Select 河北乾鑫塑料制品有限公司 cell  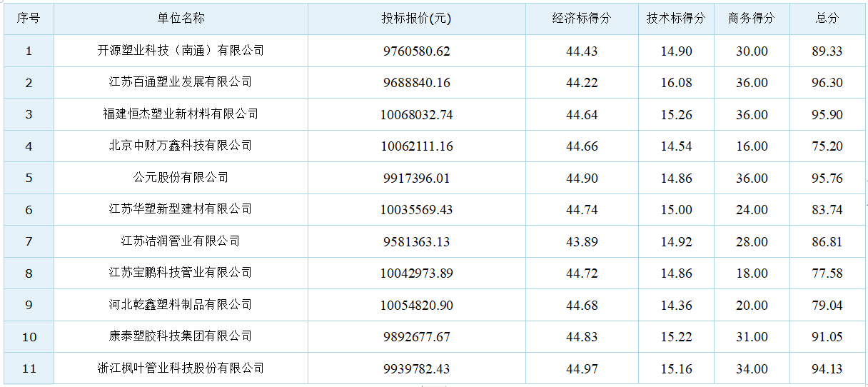pyautogui.click(x=181, y=305)
